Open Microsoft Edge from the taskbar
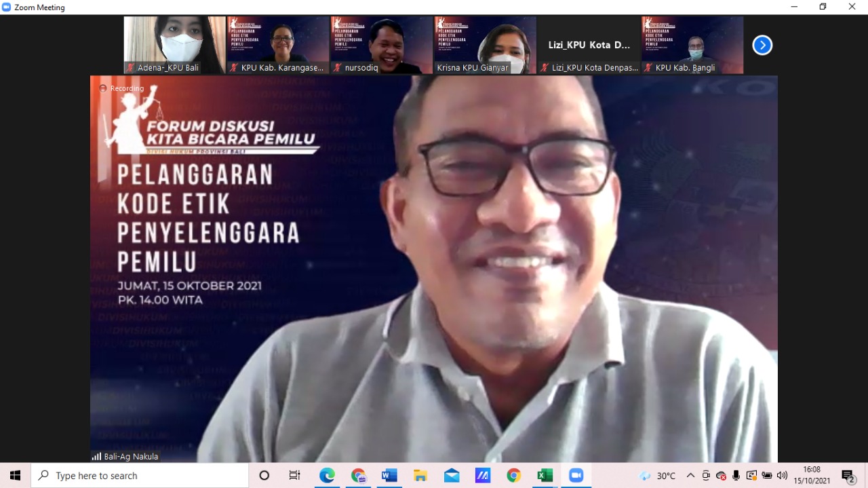This screenshot has width=868, height=488. click(x=327, y=476)
